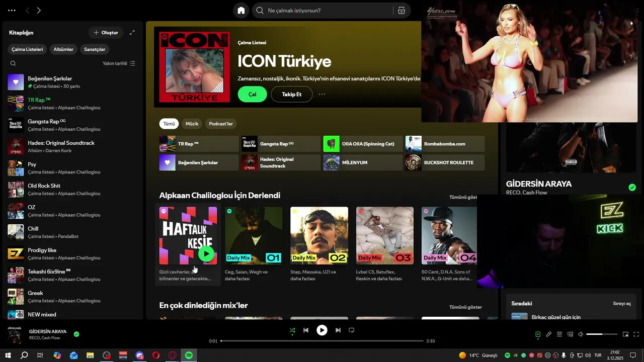
Task: Toggle repeat mode
Action: [x=352, y=330]
